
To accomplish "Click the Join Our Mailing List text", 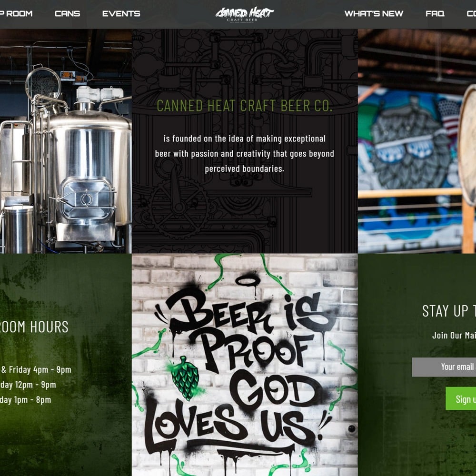I will (454, 336).
